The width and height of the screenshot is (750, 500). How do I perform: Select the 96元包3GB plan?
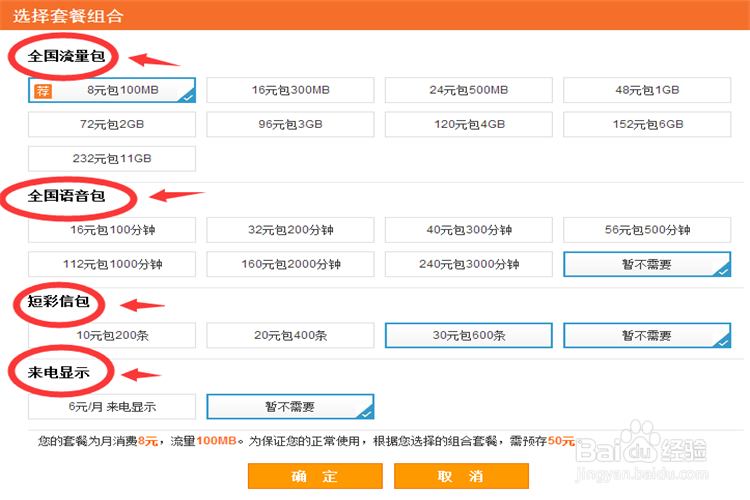290,124
